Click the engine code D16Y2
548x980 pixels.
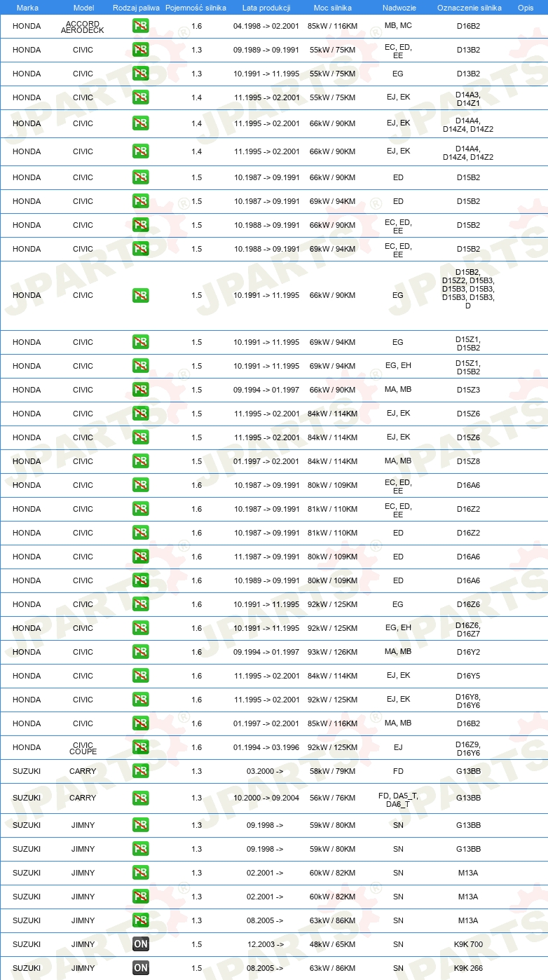[468, 652]
